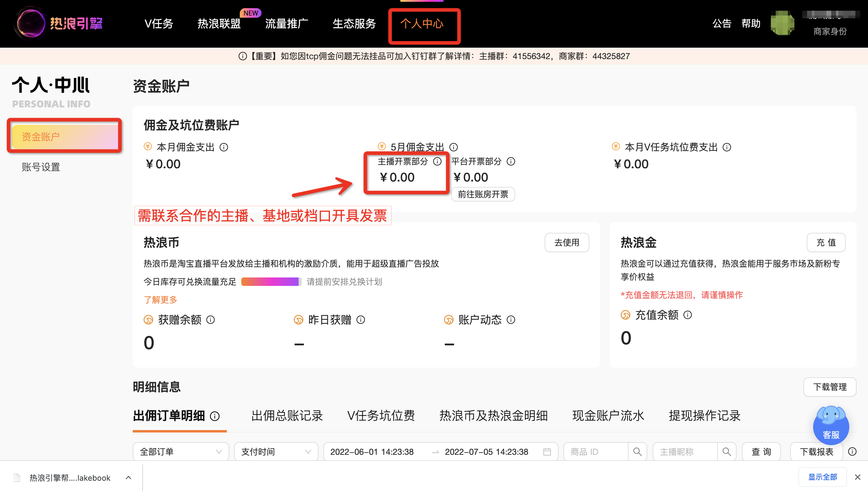Click the 今日库存 exchange flow progress bar
This screenshot has height=494, width=868.
click(271, 282)
